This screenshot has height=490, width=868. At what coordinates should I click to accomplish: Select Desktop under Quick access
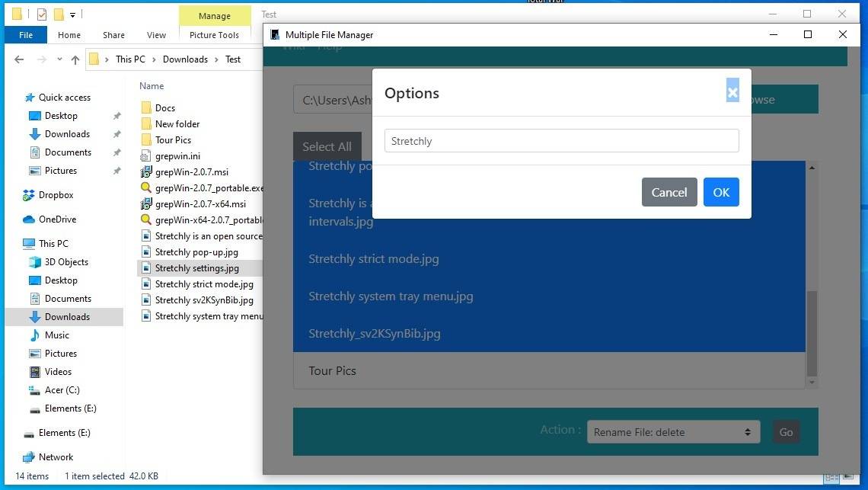point(61,116)
